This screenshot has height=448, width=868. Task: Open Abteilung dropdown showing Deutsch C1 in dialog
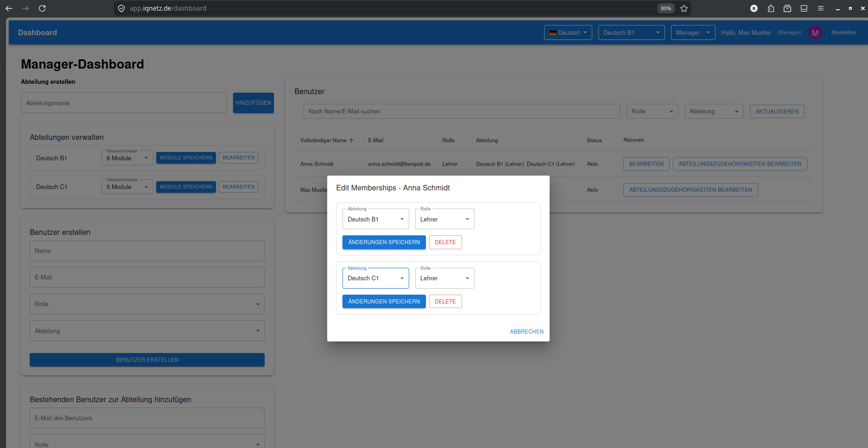tap(375, 278)
